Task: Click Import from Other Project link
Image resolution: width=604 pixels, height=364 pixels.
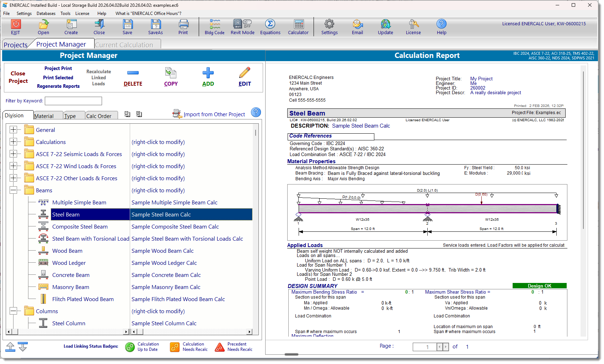Action: coord(214,114)
